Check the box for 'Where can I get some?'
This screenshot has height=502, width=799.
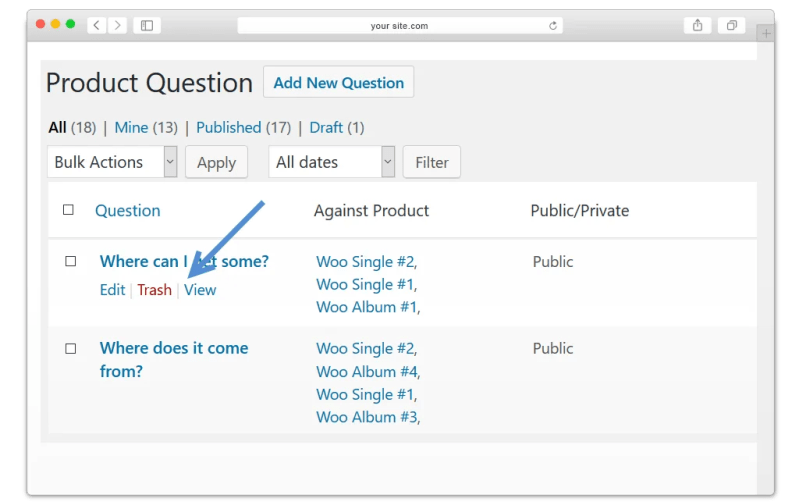click(x=70, y=261)
